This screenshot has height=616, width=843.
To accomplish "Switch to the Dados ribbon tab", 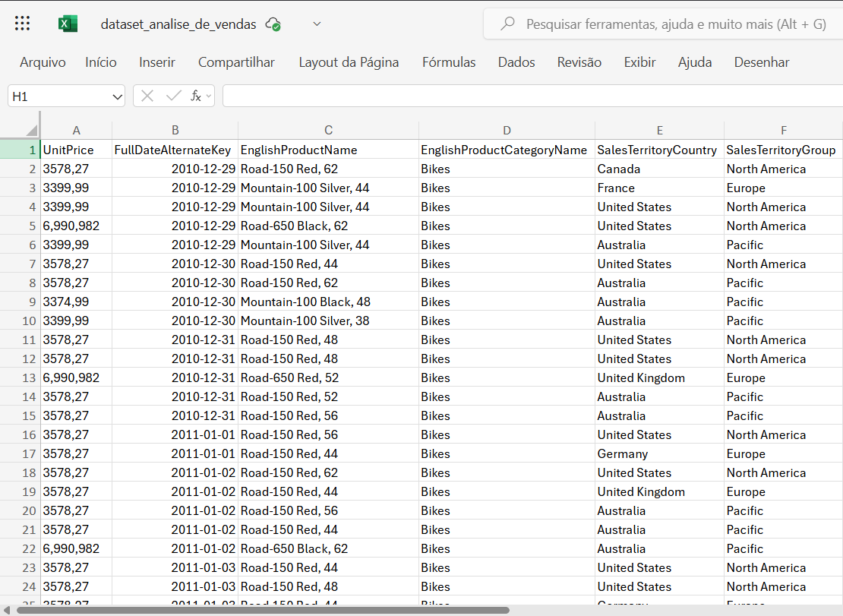I will pos(516,62).
